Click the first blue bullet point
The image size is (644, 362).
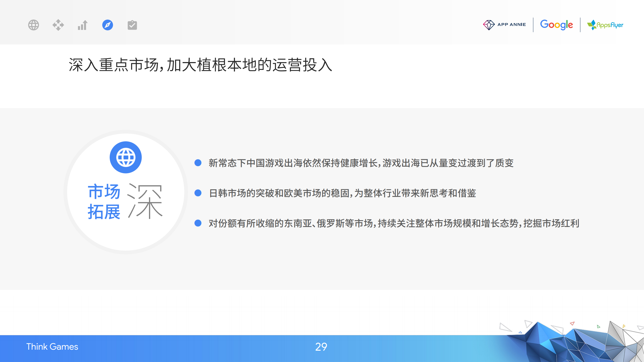click(198, 163)
